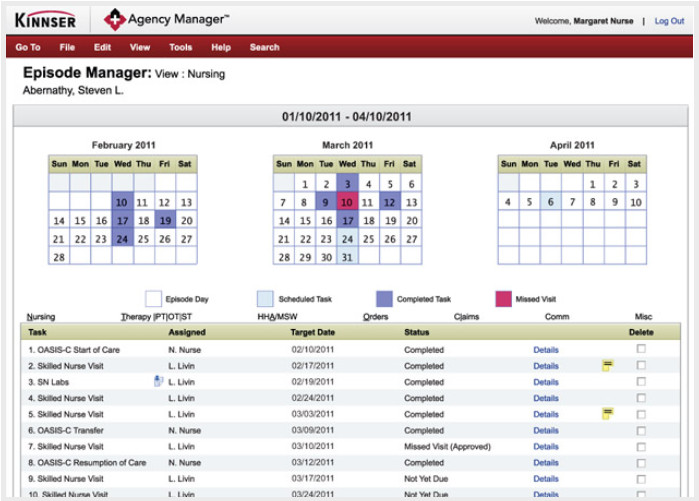The height and width of the screenshot is (501, 699).
Task: Check Delete box for SN Labs
Action: point(641,382)
